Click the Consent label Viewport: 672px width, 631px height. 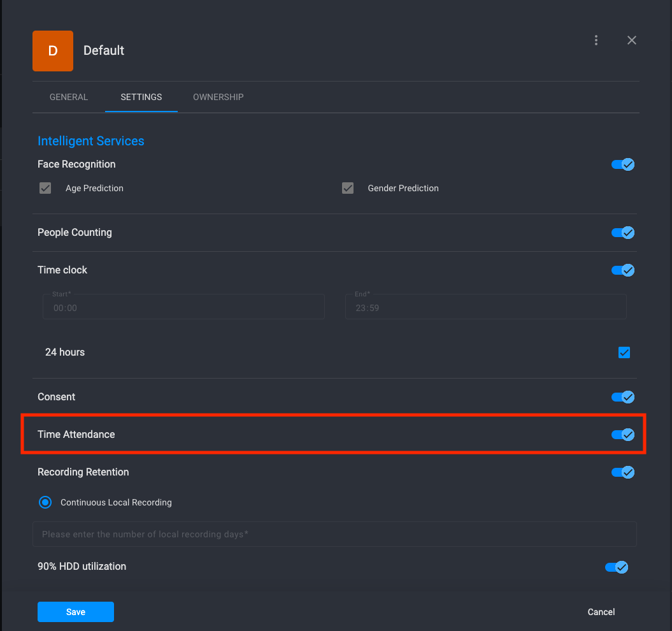coord(56,397)
